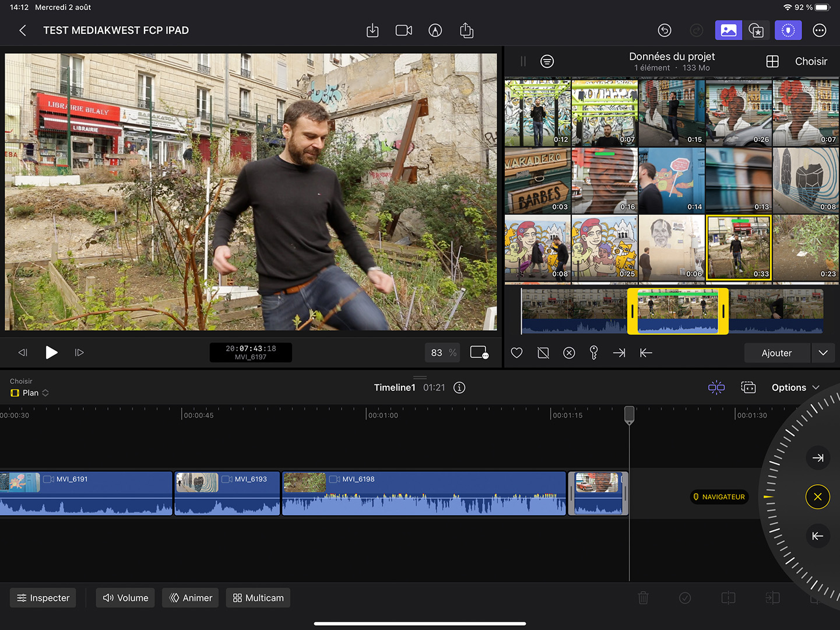
Task: Switch to the Volume tab
Action: coord(125,598)
